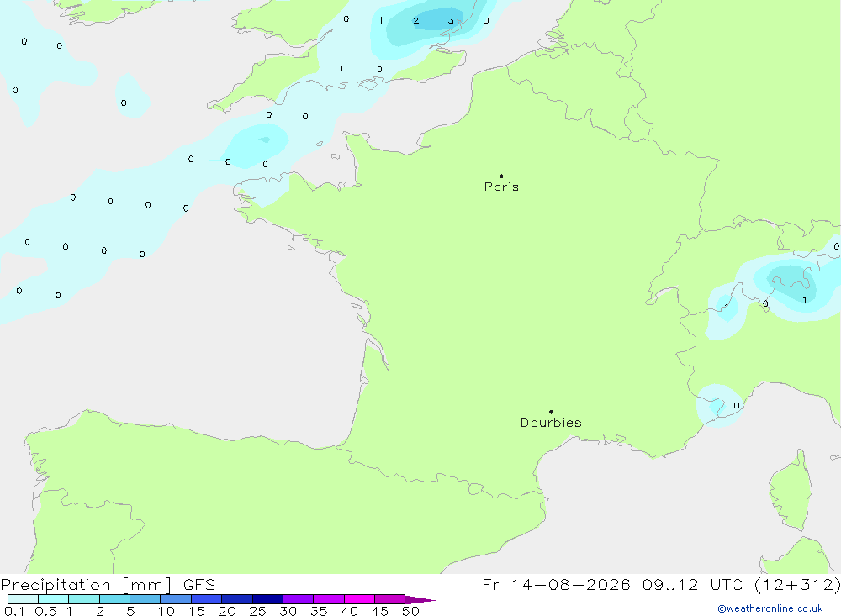Click the precipitation value 3 over England
841x616 pixels.
click(451, 21)
